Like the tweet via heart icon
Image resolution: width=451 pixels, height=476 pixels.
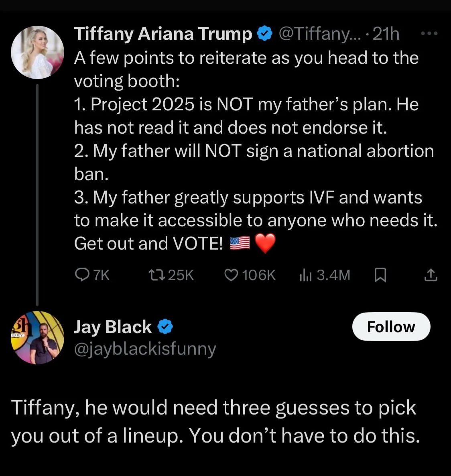pos(231,275)
